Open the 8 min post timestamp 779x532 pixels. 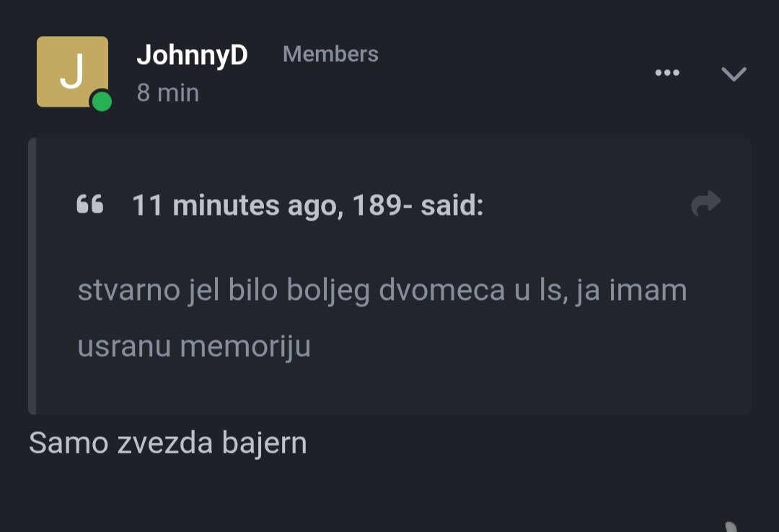(x=168, y=93)
